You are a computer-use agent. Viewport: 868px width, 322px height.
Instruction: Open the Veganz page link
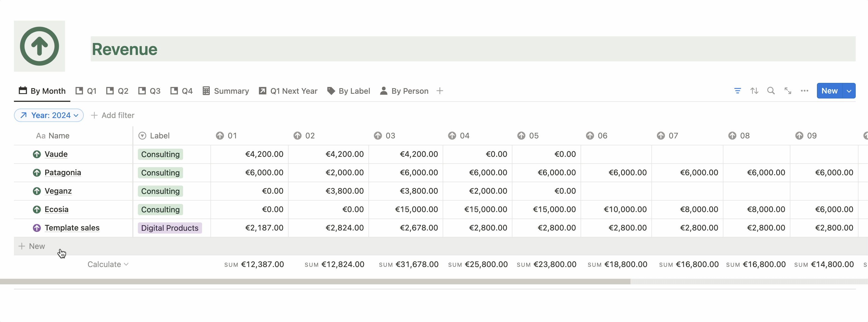click(58, 191)
